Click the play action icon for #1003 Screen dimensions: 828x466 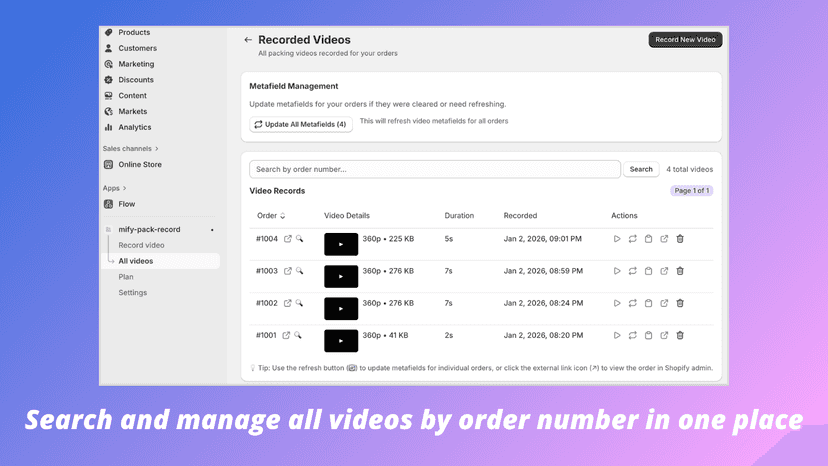[x=617, y=271]
